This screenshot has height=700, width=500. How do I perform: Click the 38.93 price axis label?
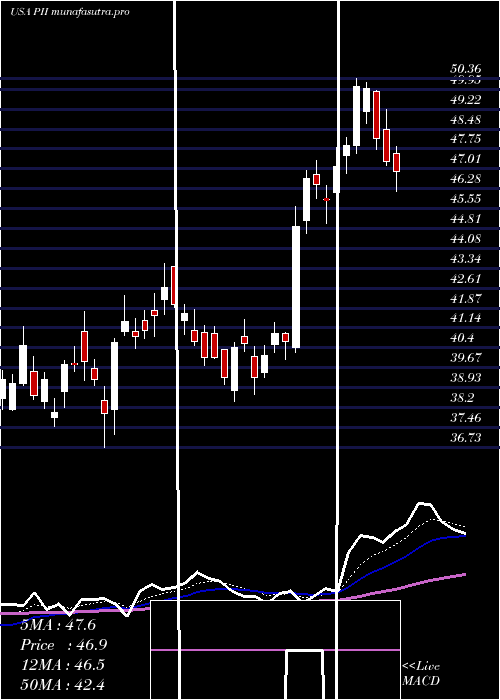pyautogui.click(x=466, y=378)
